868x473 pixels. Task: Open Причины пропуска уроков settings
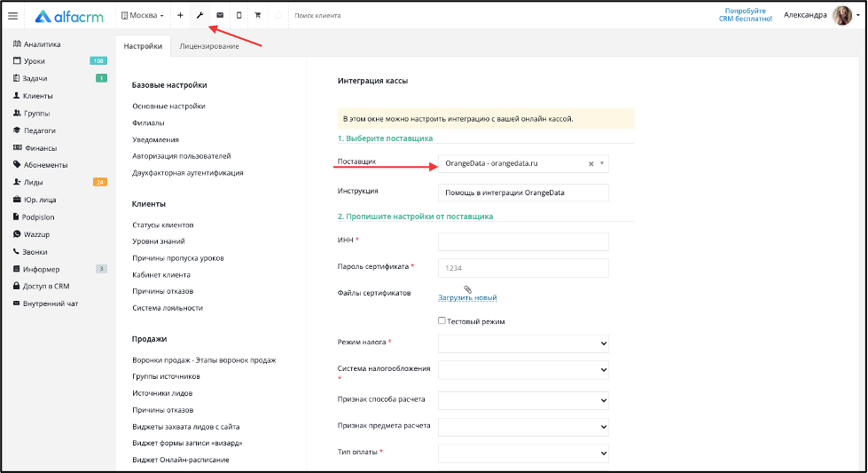[178, 258]
